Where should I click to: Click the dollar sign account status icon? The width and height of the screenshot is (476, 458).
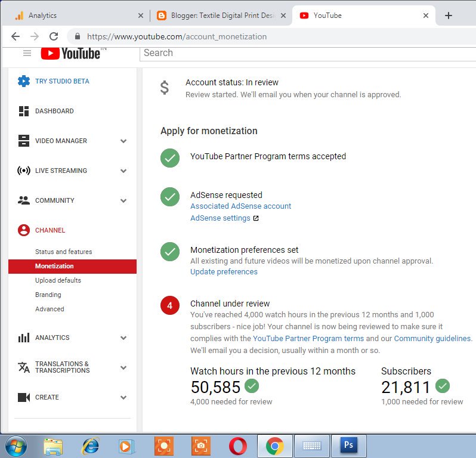pos(165,88)
